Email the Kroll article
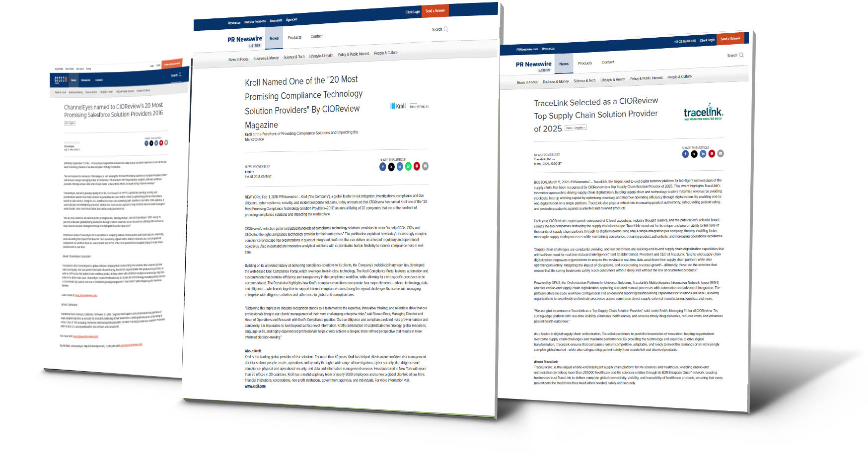This screenshot has width=868, height=455. click(x=425, y=166)
